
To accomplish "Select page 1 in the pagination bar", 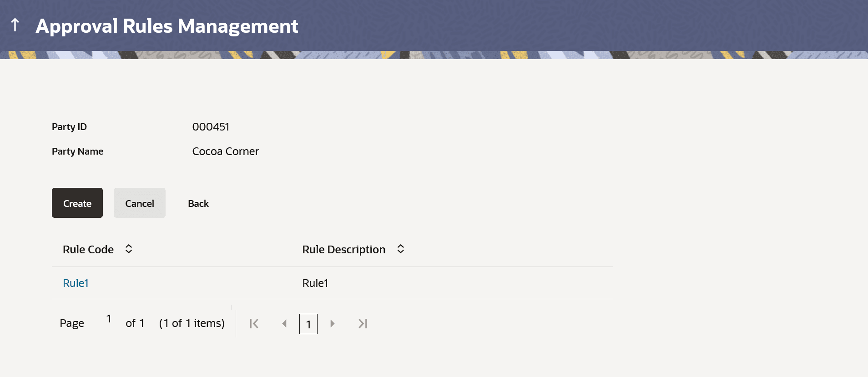I will (x=308, y=324).
